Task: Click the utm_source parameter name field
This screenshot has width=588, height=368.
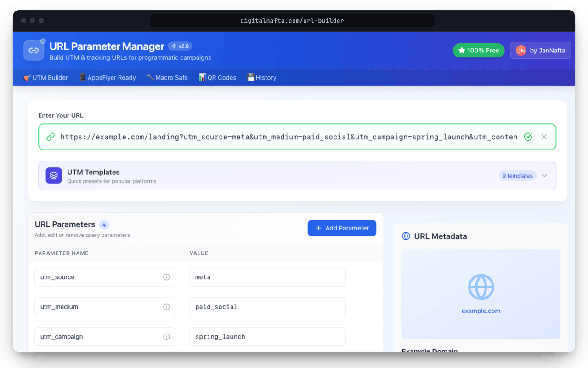Action: point(105,277)
